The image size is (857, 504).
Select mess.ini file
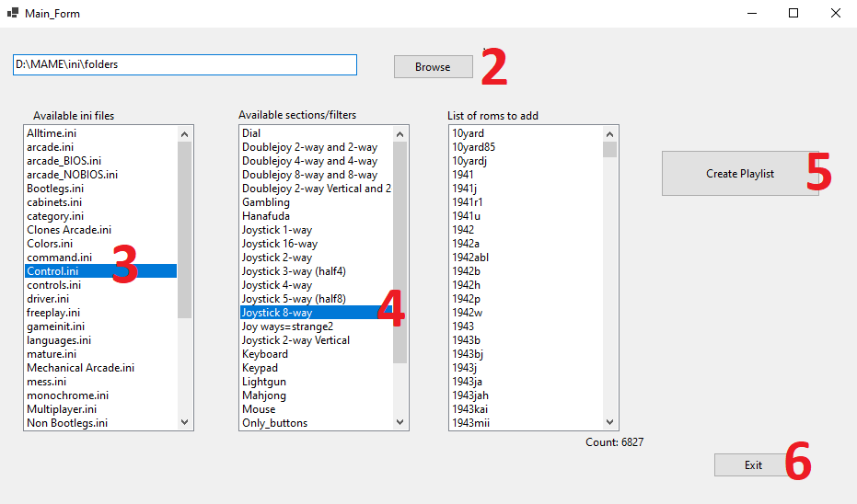tap(100, 381)
